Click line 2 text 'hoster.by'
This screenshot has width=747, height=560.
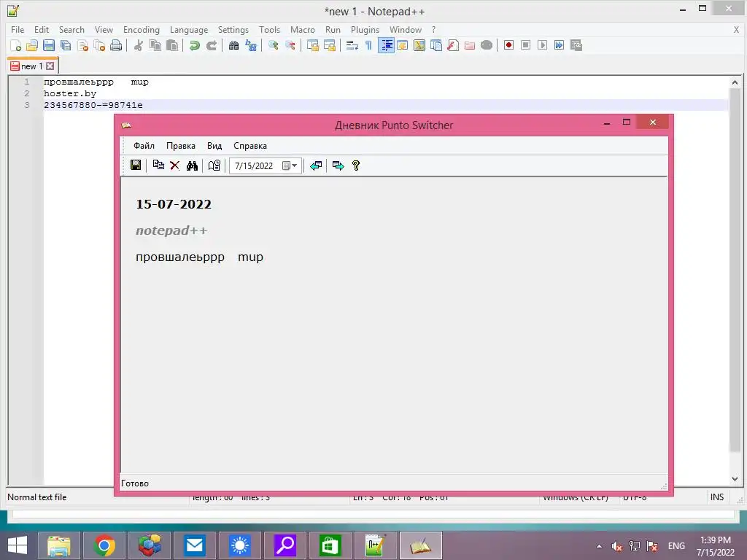(x=70, y=93)
